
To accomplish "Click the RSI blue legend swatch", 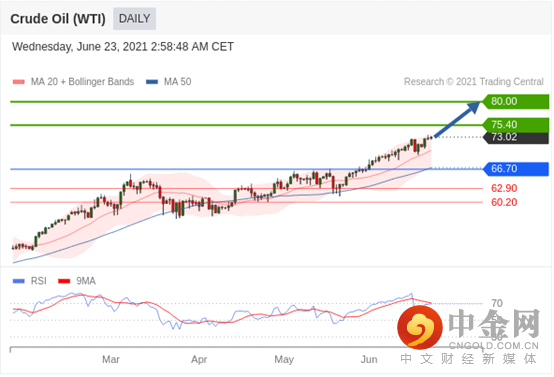I will tap(18, 281).
